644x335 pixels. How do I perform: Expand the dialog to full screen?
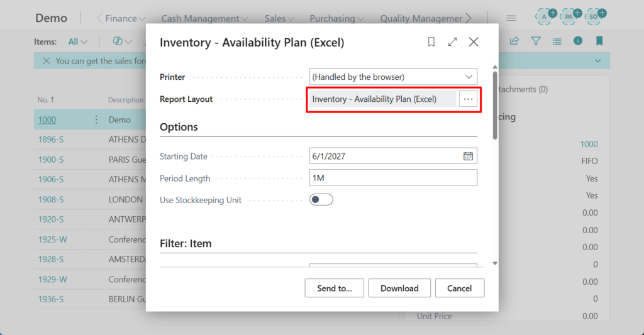coord(452,42)
